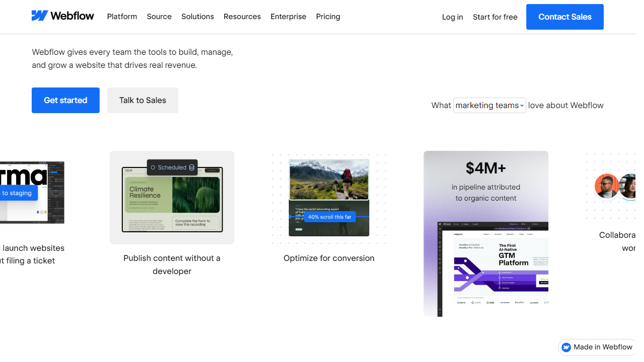Viewport: 644px width, 362px height.
Task: Open the Resources menu
Action: click(242, 17)
